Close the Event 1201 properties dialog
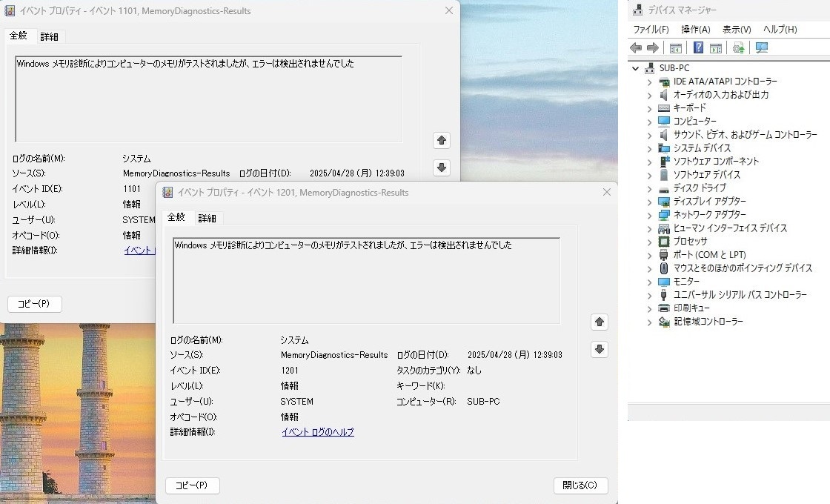This screenshot has width=830, height=504. click(607, 192)
